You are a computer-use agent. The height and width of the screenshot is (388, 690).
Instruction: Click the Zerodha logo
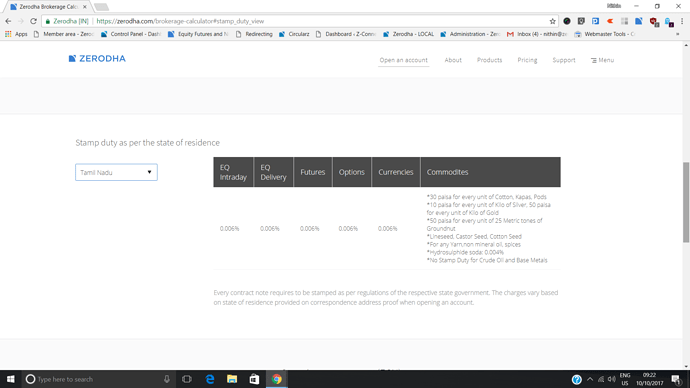click(x=97, y=59)
